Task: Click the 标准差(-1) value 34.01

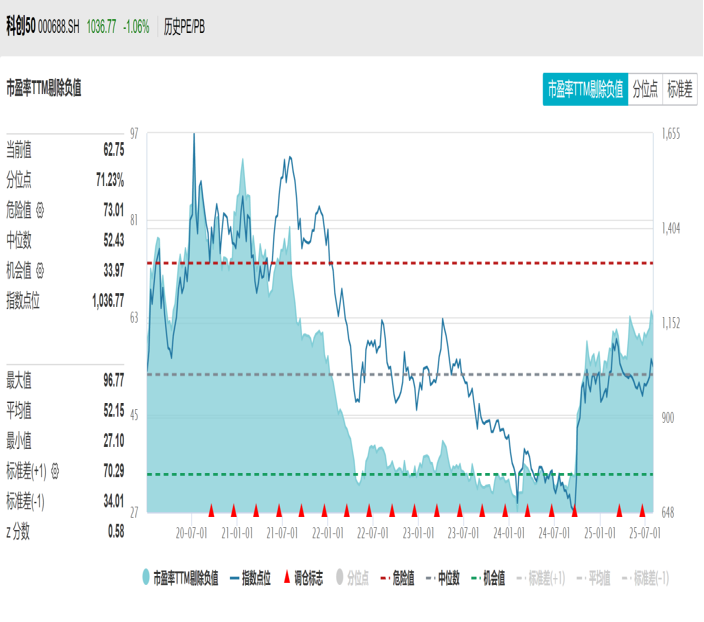Action: 114,501
